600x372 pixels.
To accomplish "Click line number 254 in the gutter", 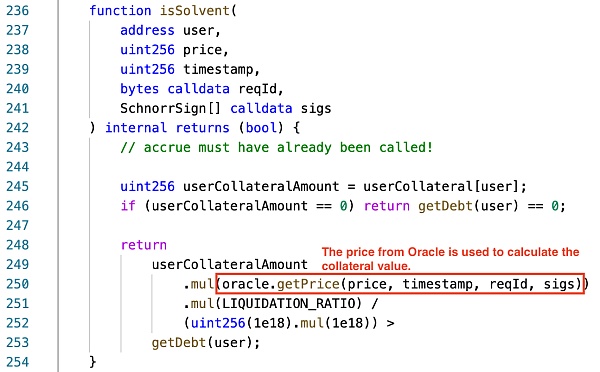I will point(17,362).
